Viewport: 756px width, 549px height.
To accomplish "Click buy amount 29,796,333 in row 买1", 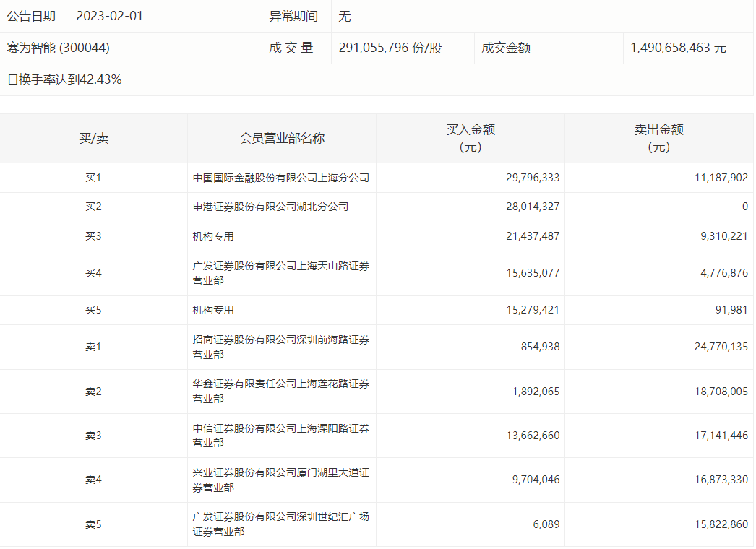I will (x=533, y=178).
